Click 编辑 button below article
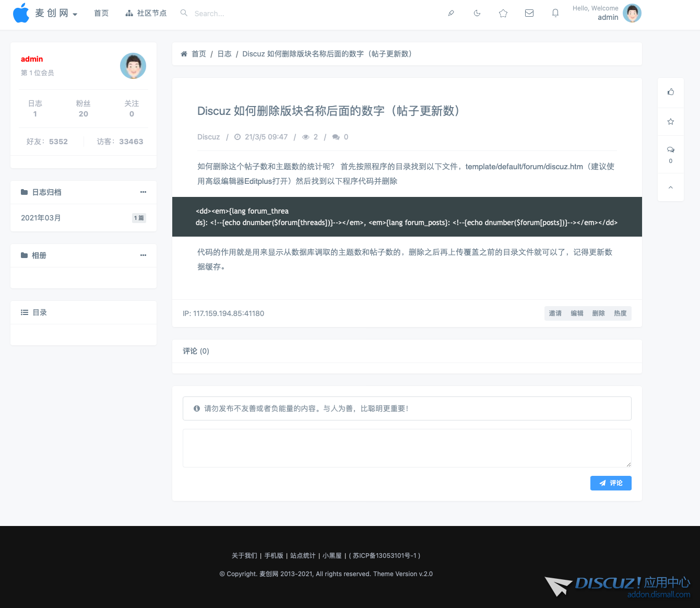 click(577, 313)
